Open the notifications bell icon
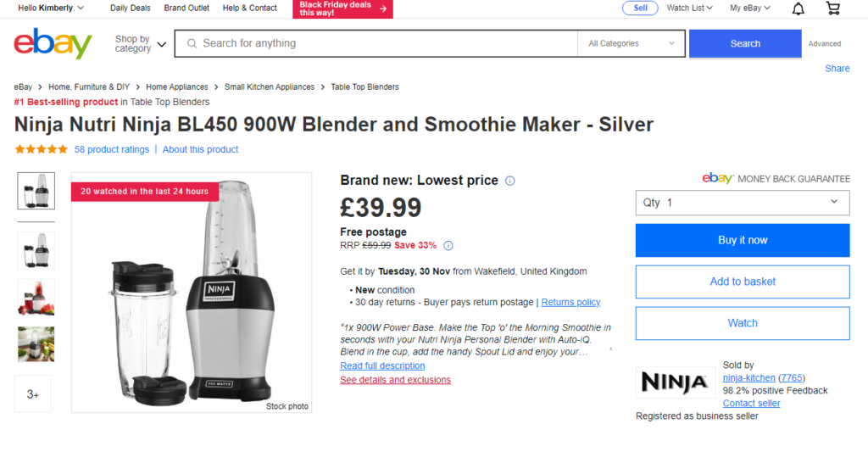The width and height of the screenshot is (868, 452). point(798,8)
